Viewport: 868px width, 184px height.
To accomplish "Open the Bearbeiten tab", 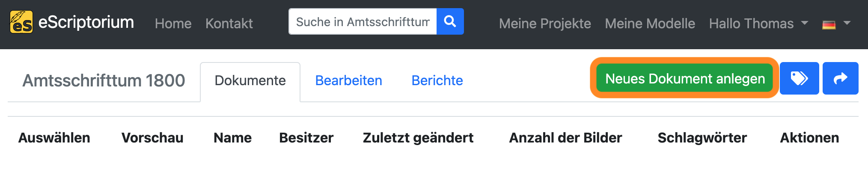I will (x=348, y=80).
